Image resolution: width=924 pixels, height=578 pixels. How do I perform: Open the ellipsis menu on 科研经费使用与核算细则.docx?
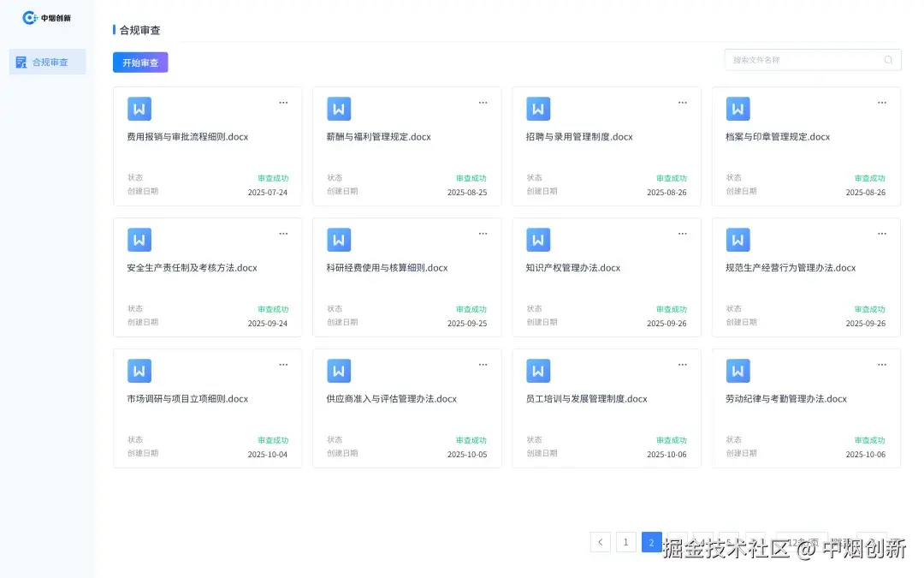(x=483, y=233)
